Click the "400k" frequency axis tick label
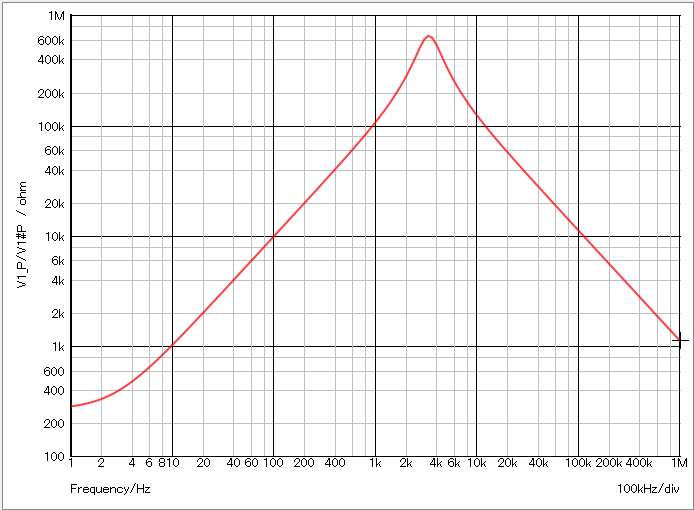Screen dimensions: 694x510 point(639,463)
